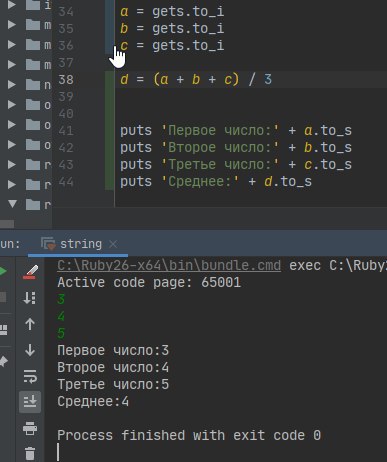The height and width of the screenshot is (462, 387).
Task: Click console output 'Второе число:4'
Action: tap(113, 367)
